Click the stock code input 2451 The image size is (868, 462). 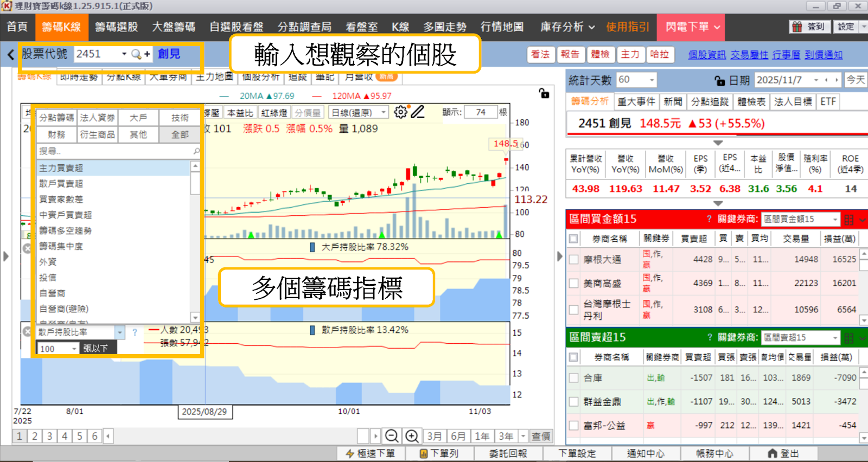tap(97, 54)
